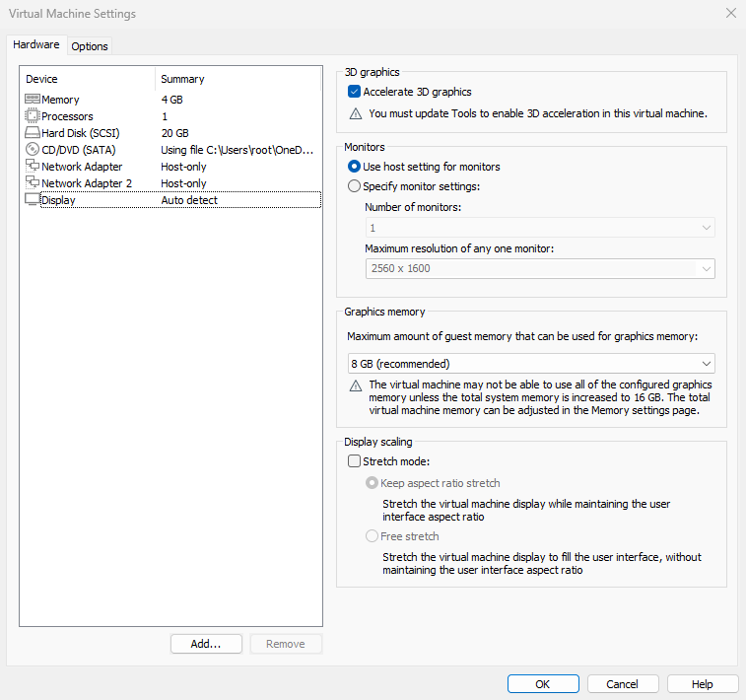This screenshot has height=700, width=746.
Task: Click the Display monitor icon
Action: (x=32, y=200)
